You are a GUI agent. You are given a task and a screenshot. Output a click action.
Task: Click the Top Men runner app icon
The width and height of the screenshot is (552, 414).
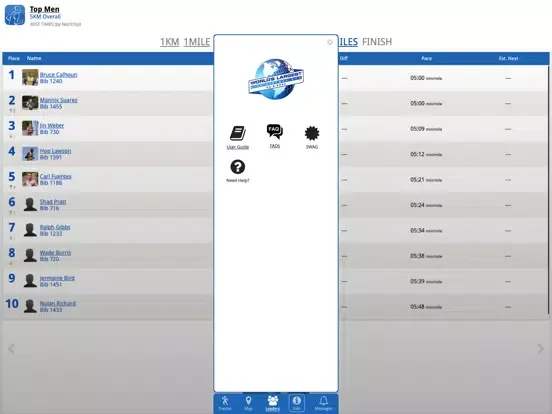(15, 15)
